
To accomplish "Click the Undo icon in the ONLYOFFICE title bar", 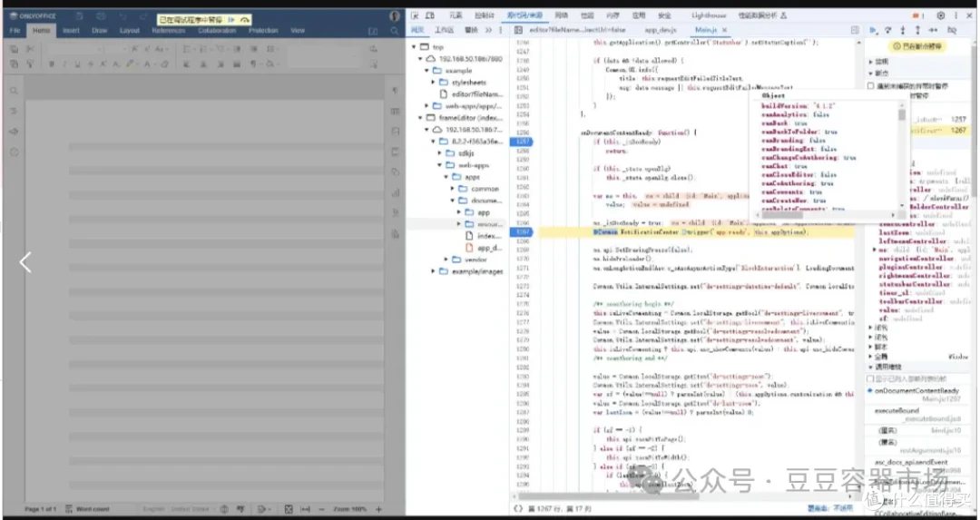I will pyautogui.click(x=123, y=15).
